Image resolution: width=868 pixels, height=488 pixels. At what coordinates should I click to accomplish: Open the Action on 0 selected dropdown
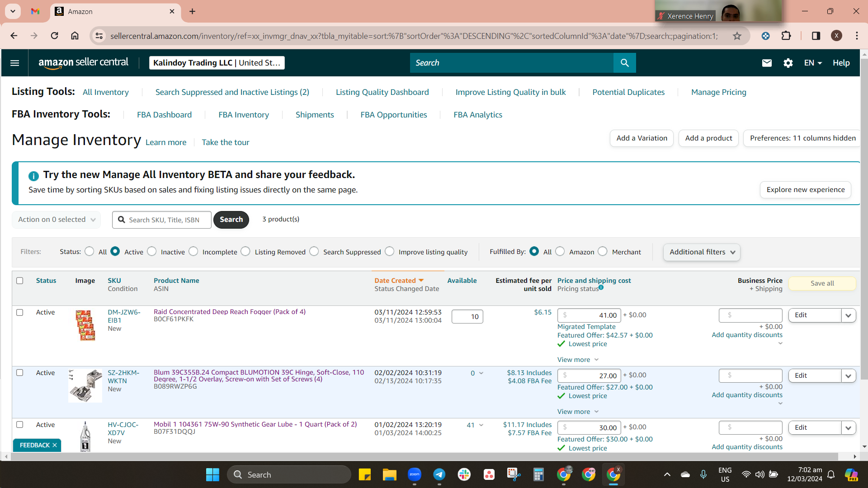[x=57, y=220]
